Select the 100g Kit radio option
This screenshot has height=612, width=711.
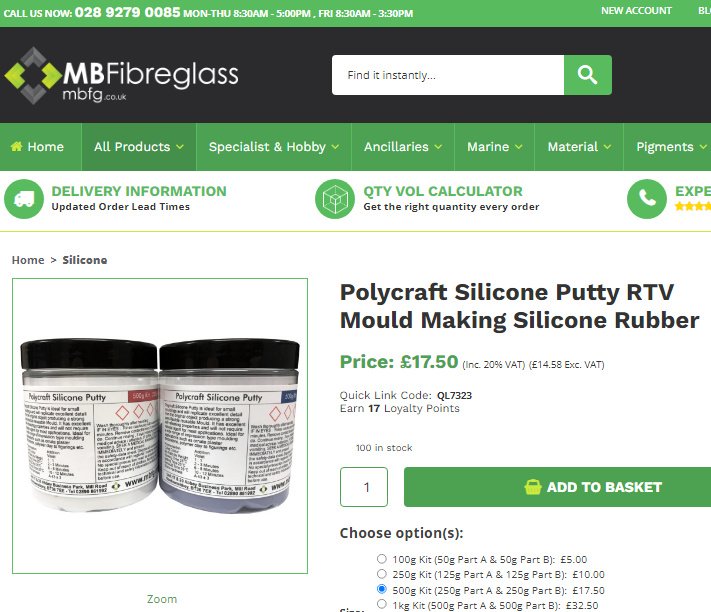[x=382, y=559]
